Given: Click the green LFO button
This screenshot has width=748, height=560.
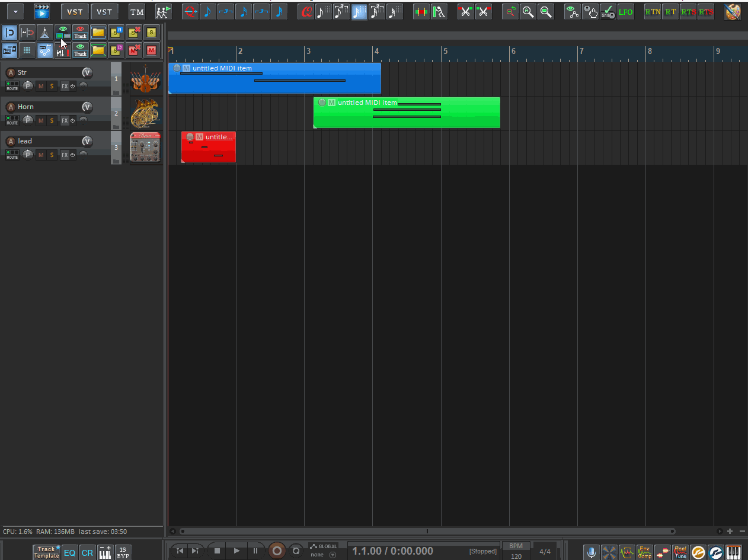Looking at the screenshot, I should (625, 11).
